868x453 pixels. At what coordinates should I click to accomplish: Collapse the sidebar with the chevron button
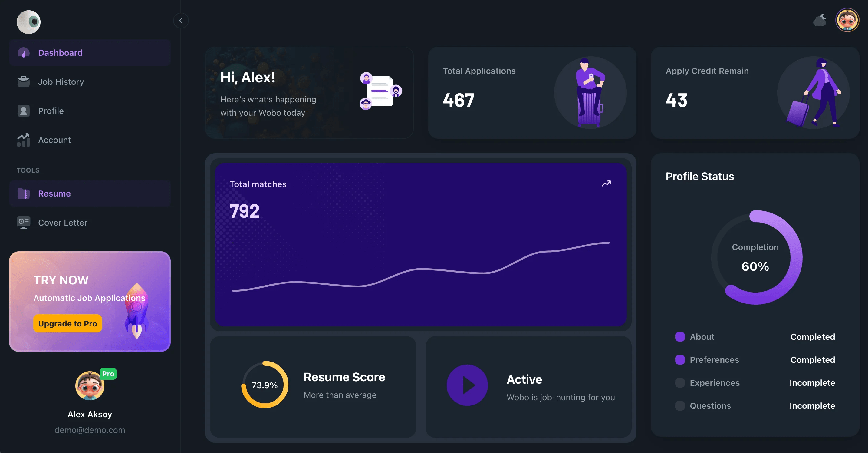click(181, 21)
